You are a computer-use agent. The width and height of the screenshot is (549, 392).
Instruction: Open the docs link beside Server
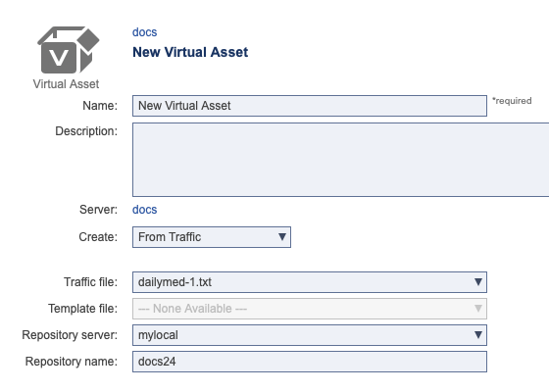point(145,210)
